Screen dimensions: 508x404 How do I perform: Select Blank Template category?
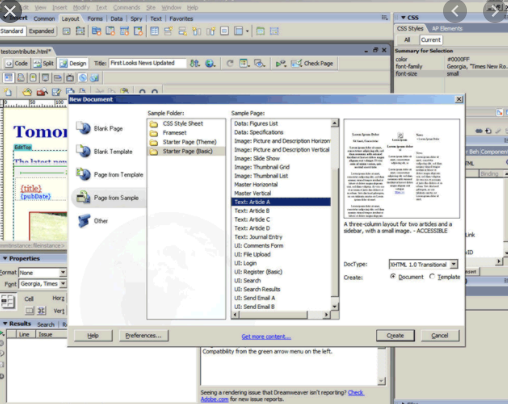(x=104, y=151)
